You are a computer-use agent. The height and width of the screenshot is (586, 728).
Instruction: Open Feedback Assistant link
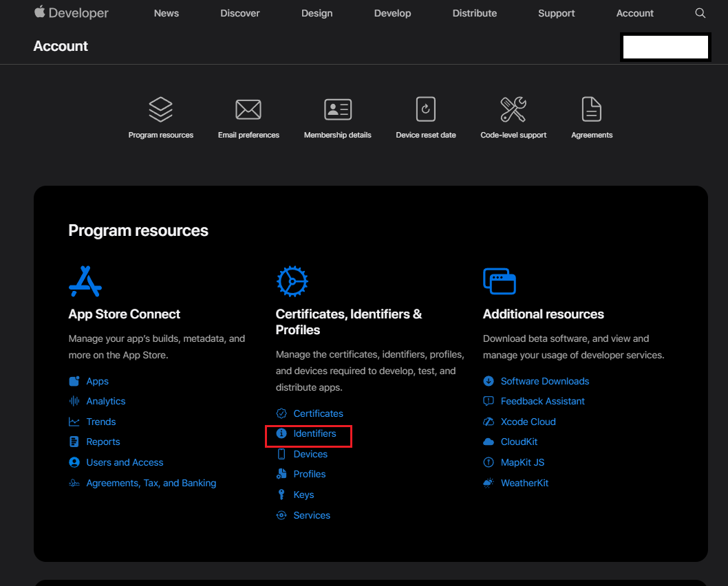click(x=543, y=401)
